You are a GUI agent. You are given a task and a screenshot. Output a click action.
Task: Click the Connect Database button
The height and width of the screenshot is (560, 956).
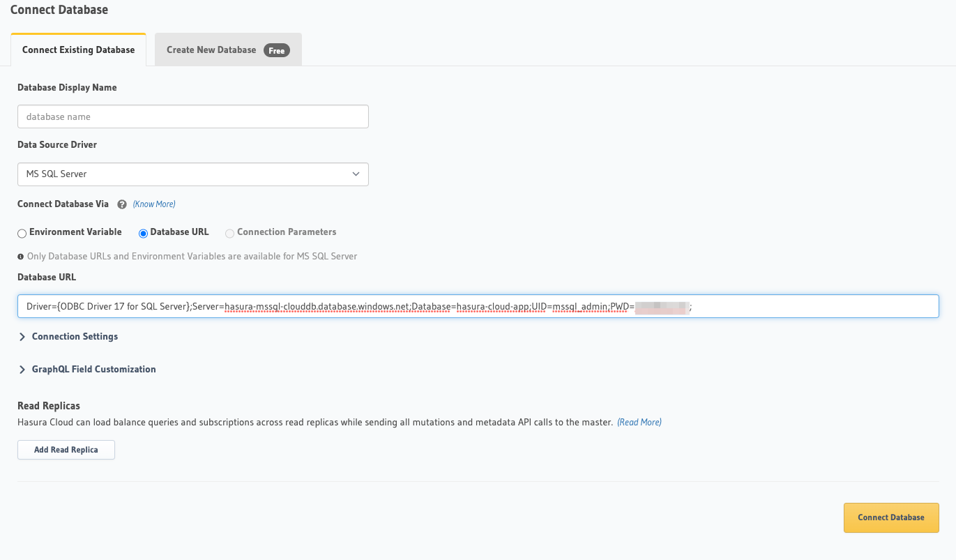[891, 517]
